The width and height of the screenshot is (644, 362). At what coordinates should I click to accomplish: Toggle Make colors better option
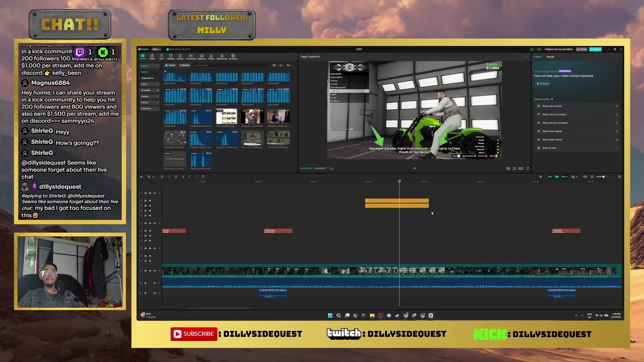point(617,106)
